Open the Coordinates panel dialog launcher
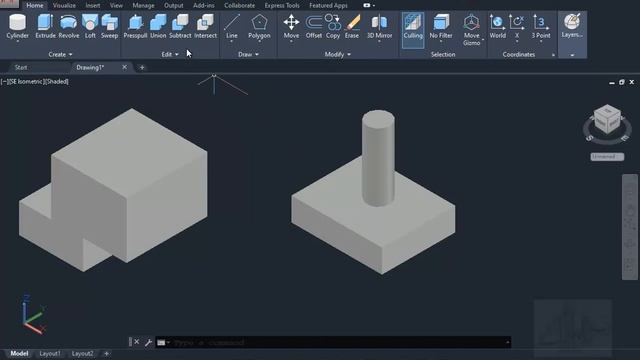This screenshot has width=640, height=360. point(553,55)
